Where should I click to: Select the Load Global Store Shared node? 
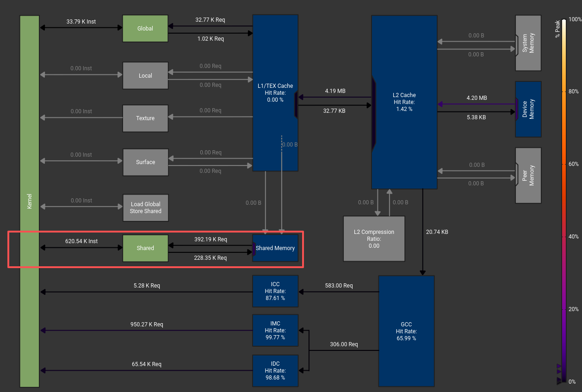(145, 208)
